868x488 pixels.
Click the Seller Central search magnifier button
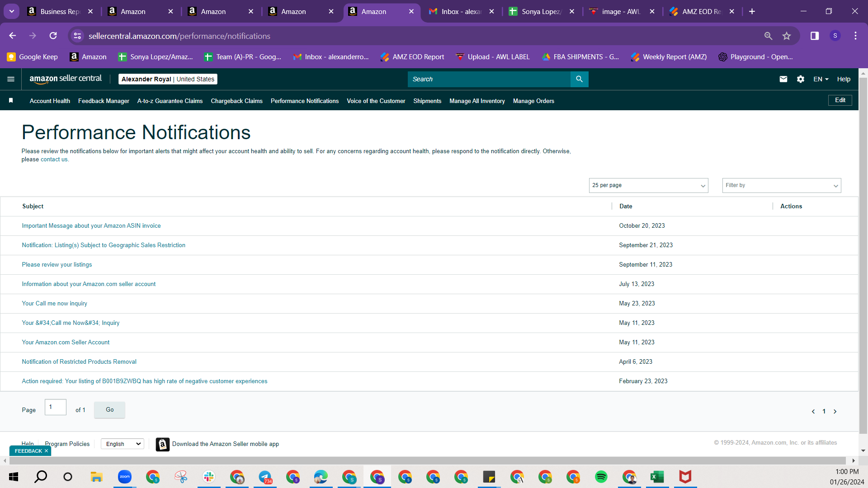[579, 79]
